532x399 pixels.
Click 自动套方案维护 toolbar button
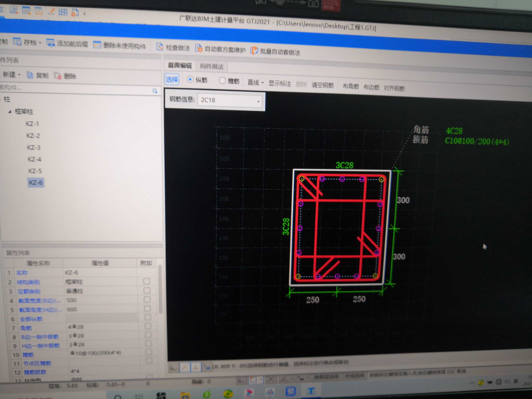[220, 49]
